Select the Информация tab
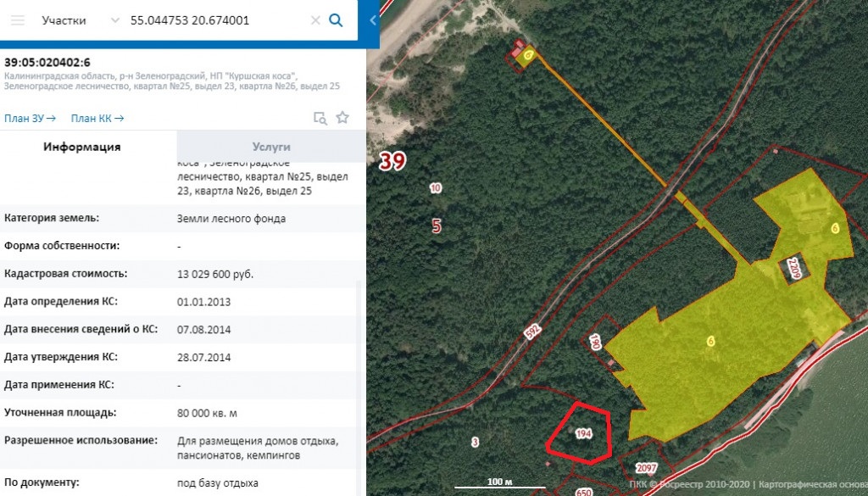Screen dimensions: 868x496 tap(82, 147)
